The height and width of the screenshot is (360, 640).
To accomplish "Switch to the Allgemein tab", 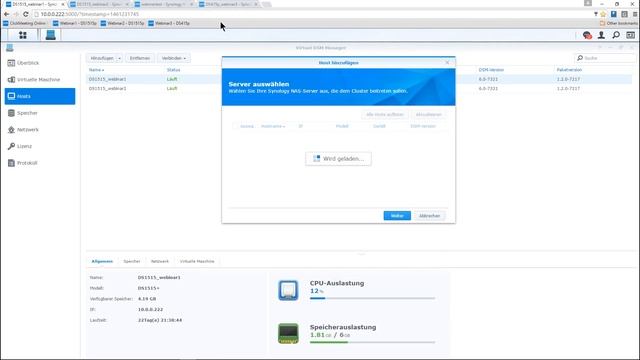I will pos(102,261).
